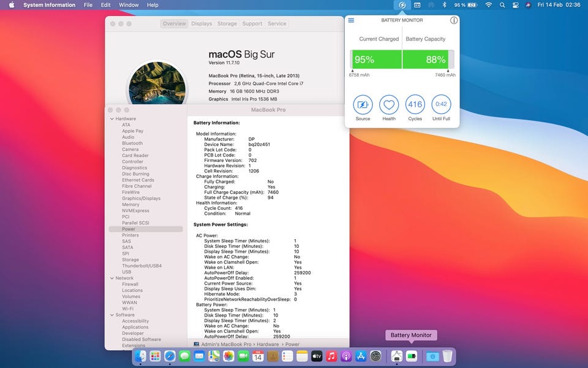Launch Music from the Dock
This screenshot has width=588, height=368.
coord(331,356)
